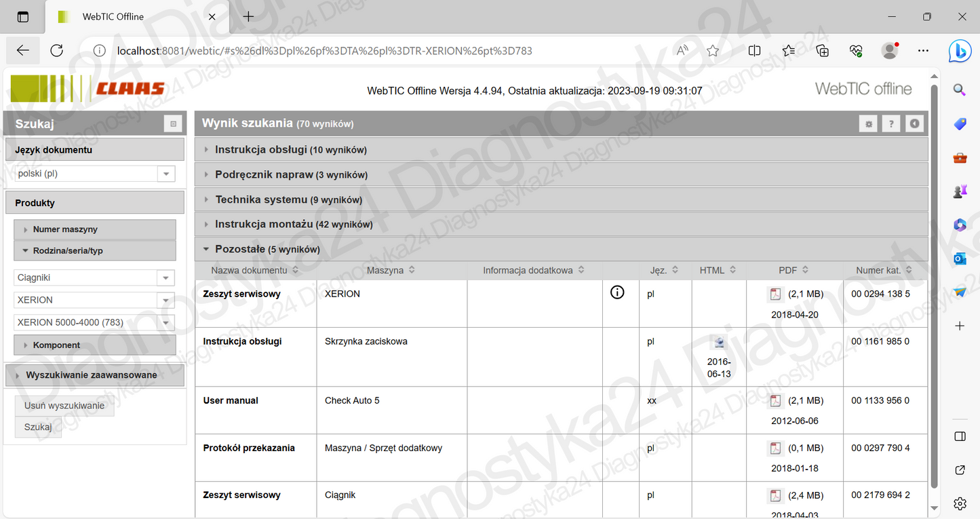The width and height of the screenshot is (980, 519).
Task: Click the Produkty section header
Action: [95, 203]
